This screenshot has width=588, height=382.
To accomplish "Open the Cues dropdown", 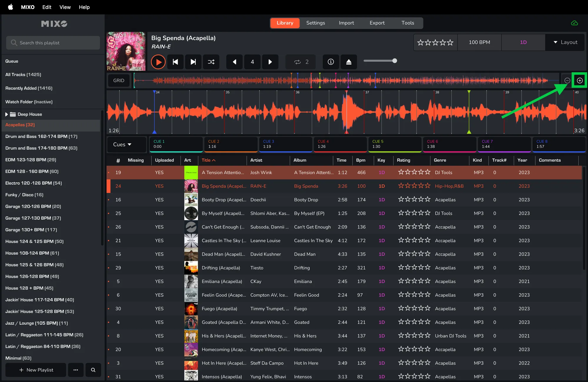I will coord(122,144).
